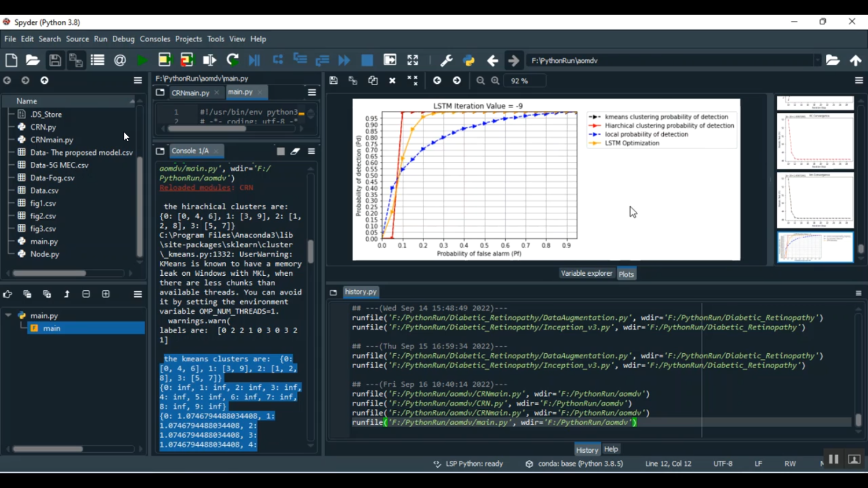868x488 pixels.
Task: Open the working directory path dropdown
Action: click(x=817, y=60)
